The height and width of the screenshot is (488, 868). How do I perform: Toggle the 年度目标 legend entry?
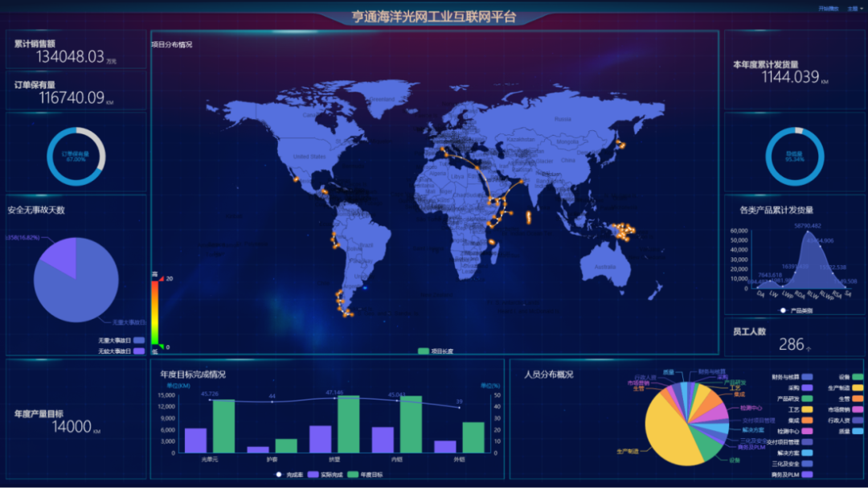click(x=365, y=474)
